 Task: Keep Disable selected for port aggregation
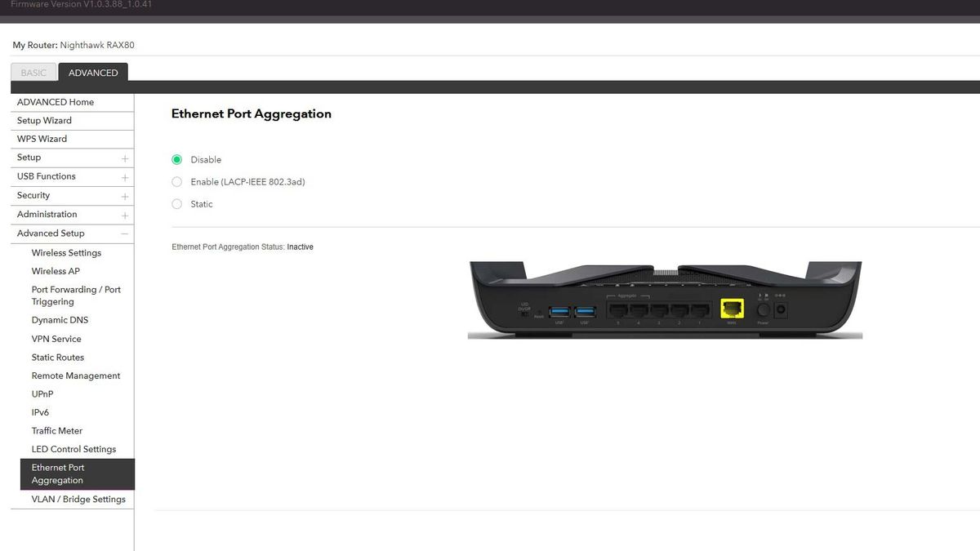[176, 159]
